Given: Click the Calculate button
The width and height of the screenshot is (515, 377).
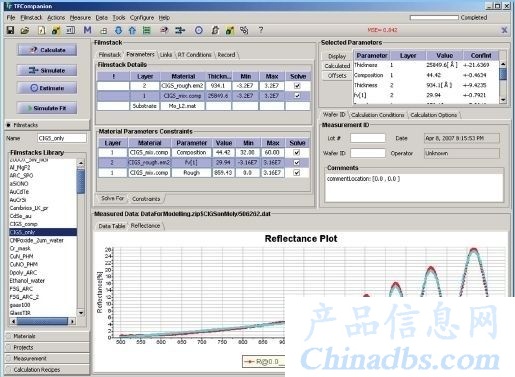Looking at the screenshot, I should [47, 50].
